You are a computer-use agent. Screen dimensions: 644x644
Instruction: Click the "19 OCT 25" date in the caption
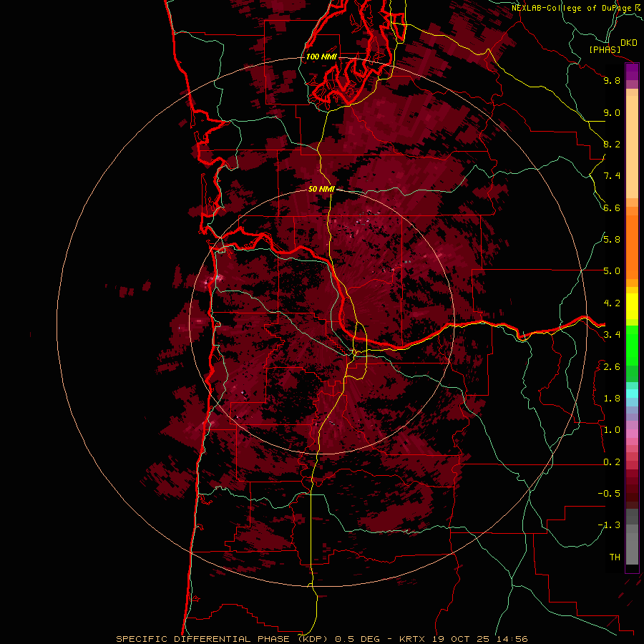(x=461, y=639)
